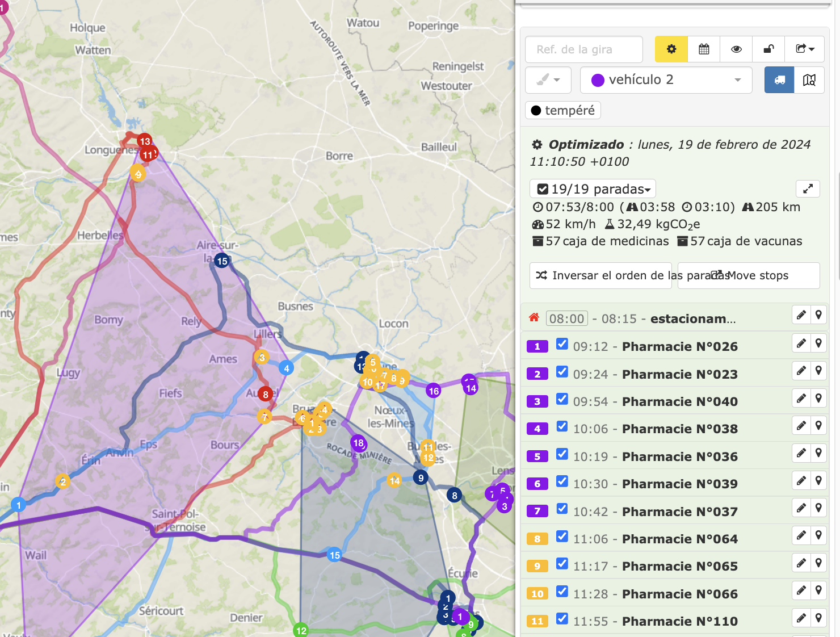
Task: Click the map search icon button
Action: [809, 80]
